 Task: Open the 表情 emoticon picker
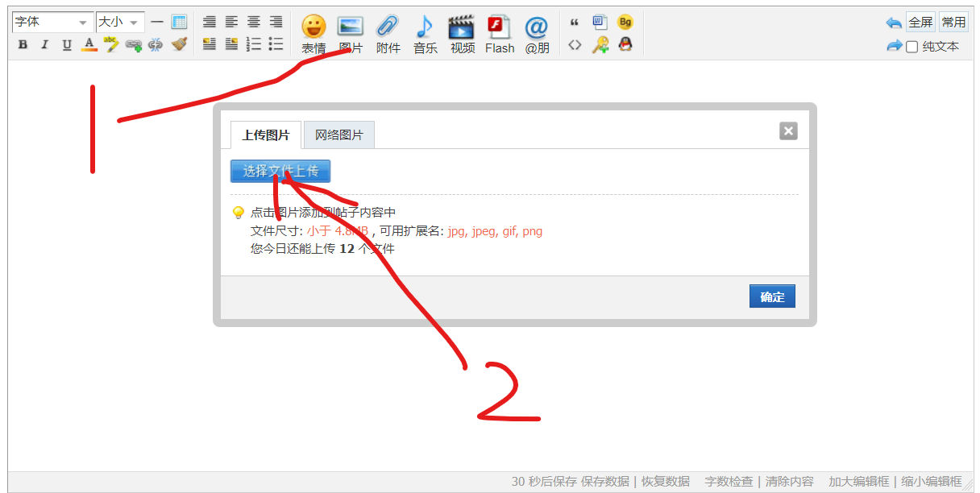[314, 35]
